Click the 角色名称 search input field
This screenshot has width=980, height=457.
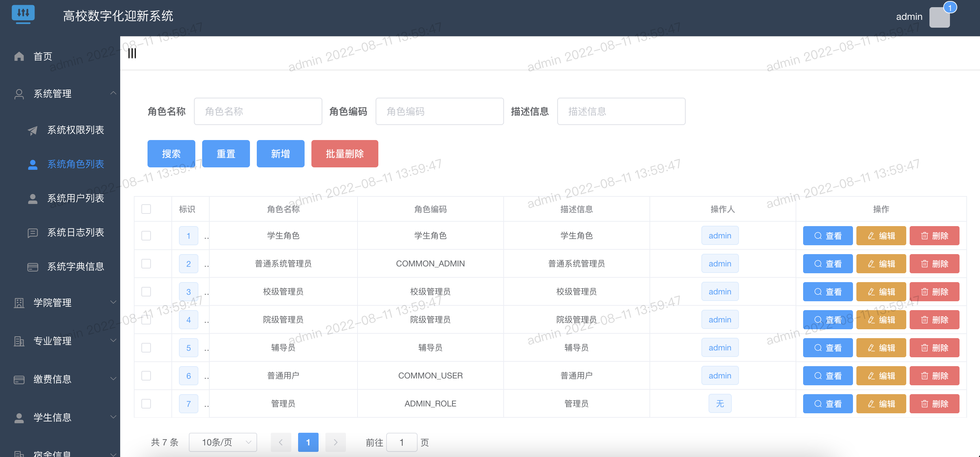[258, 111]
